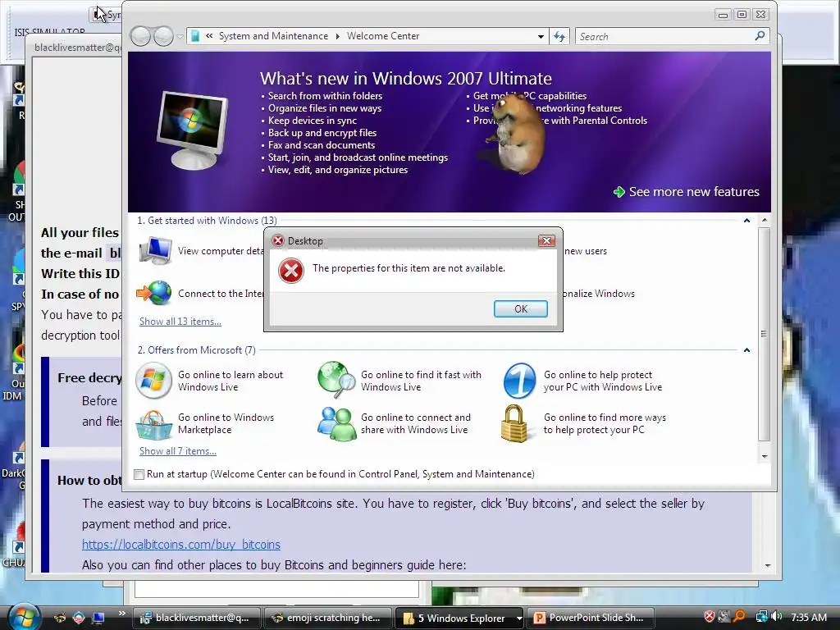Image resolution: width=840 pixels, height=630 pixels.
Task: Click the View computer details text
Action: coord(221,251)
